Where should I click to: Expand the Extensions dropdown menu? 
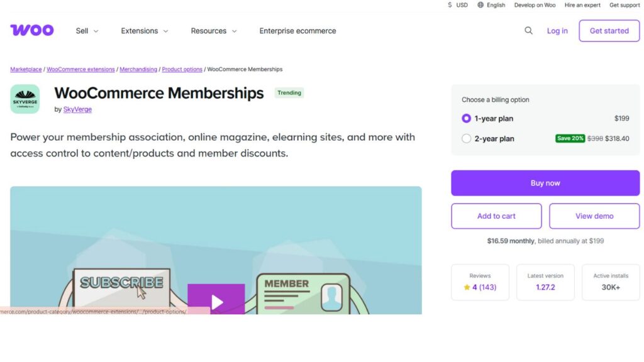pos(144,31)
